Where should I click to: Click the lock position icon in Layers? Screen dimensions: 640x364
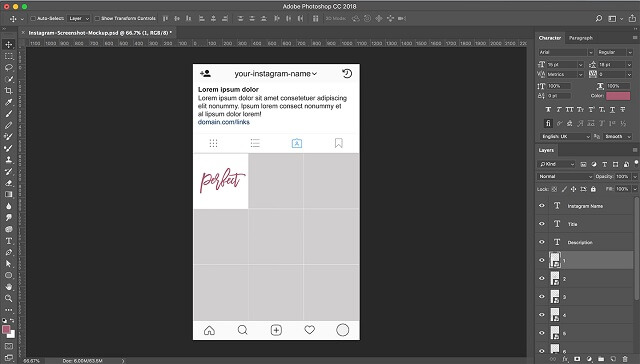[573, 189]
